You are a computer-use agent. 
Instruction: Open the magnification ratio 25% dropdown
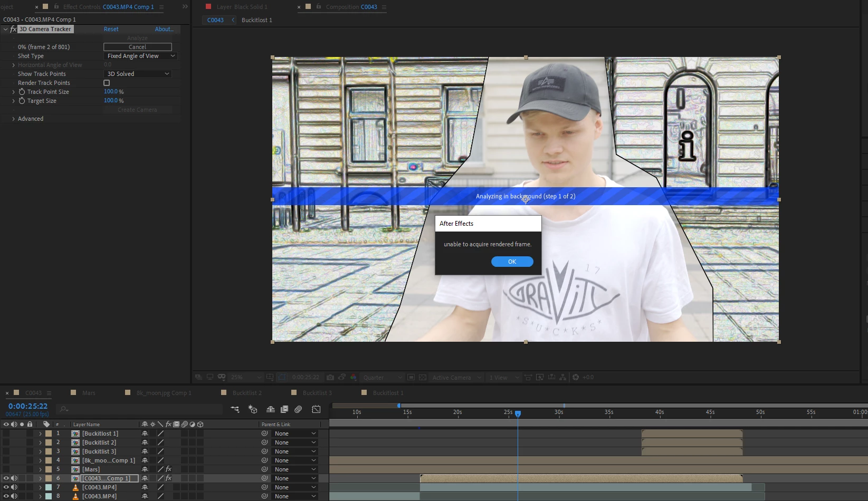[246, 378]
